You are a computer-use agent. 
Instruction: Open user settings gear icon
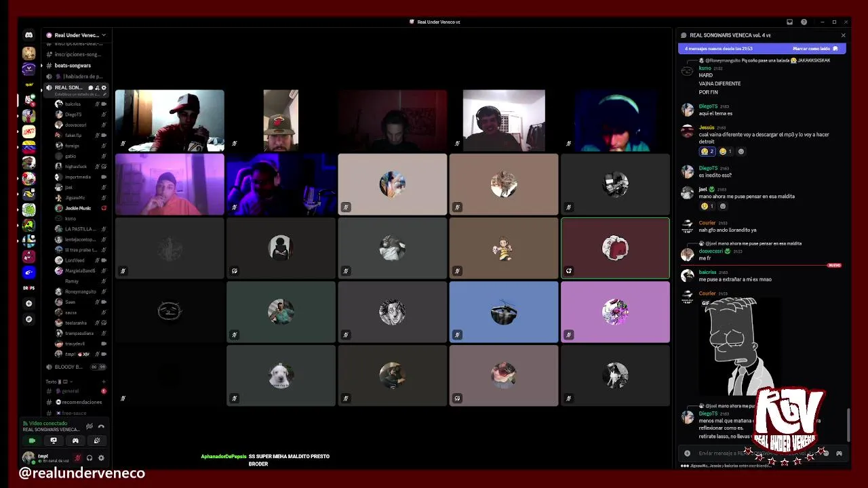click(x=101, y=457)
